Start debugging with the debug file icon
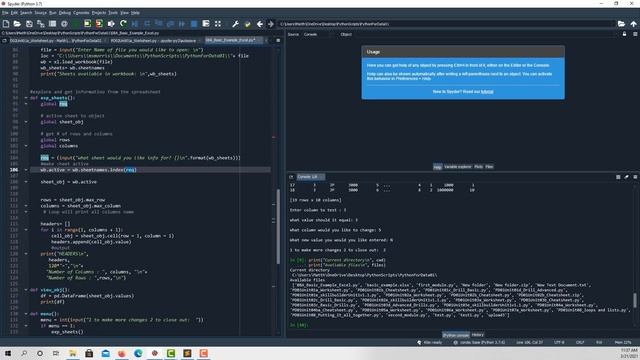Image resolution: width=640 pixels, height=360 pixels. click(135, 24)
